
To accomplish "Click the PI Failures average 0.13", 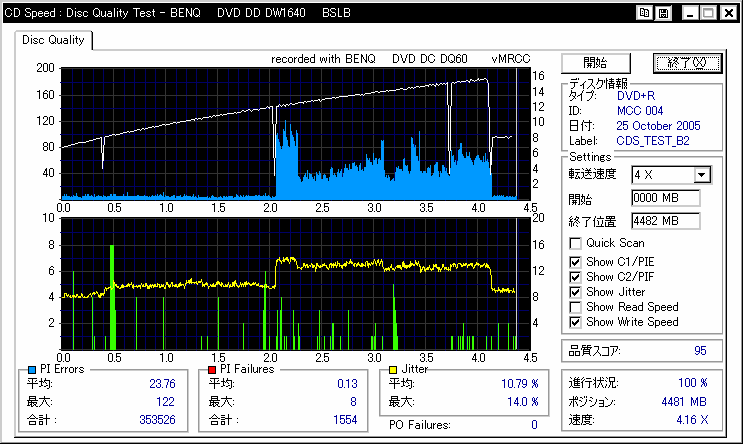I will click(347, 384).
